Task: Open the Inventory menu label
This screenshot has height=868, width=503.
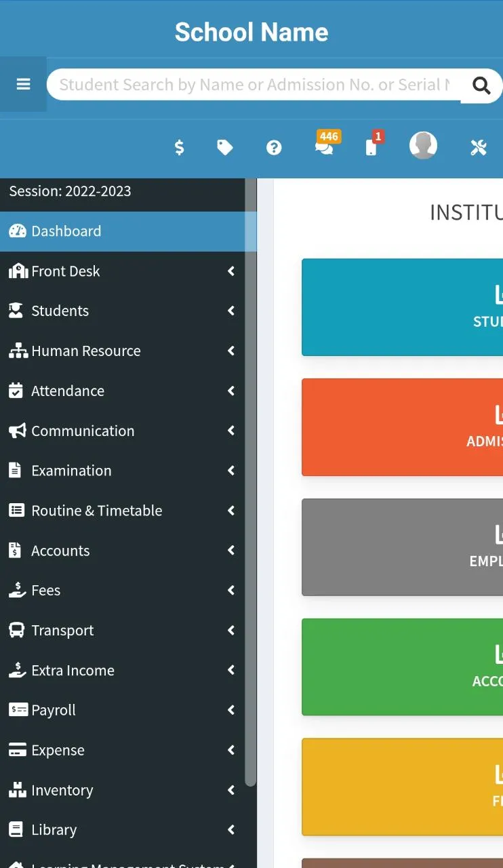Action: pyautogui.click(x=62, y=791)
